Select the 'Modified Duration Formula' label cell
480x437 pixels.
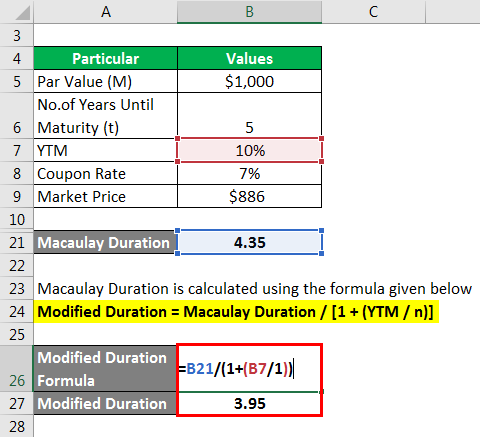[105, 369]
